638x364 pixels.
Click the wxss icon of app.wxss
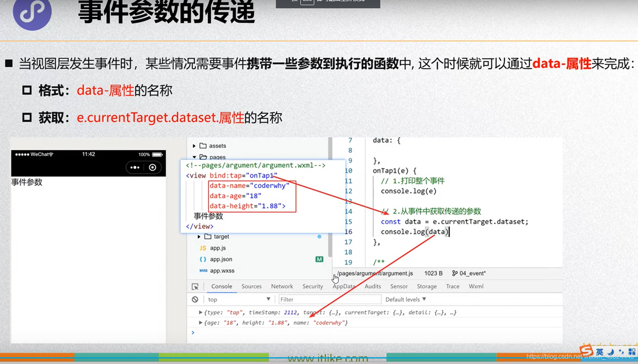pos(203,270)
